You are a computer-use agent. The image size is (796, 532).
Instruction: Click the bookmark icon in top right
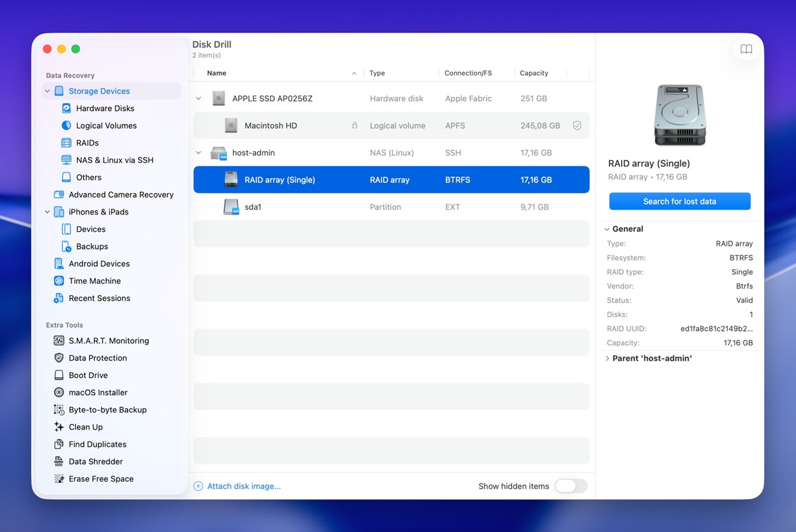pos(746,49)
